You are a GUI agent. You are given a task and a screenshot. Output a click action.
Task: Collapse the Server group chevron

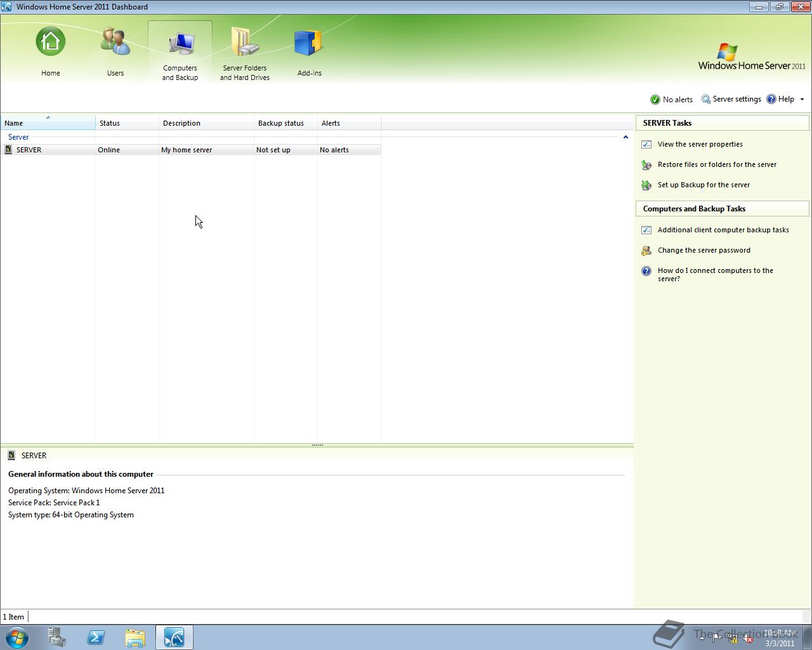[625, 137]
